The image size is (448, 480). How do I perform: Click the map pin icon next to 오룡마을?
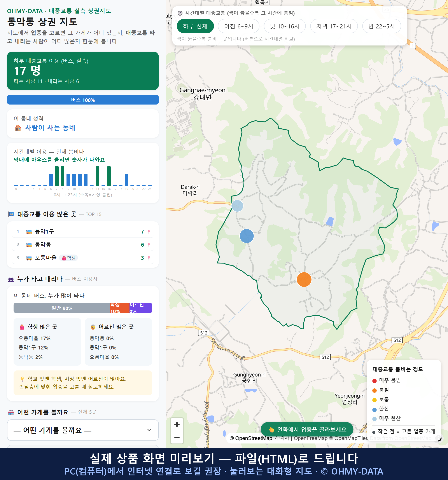[149, 258]
